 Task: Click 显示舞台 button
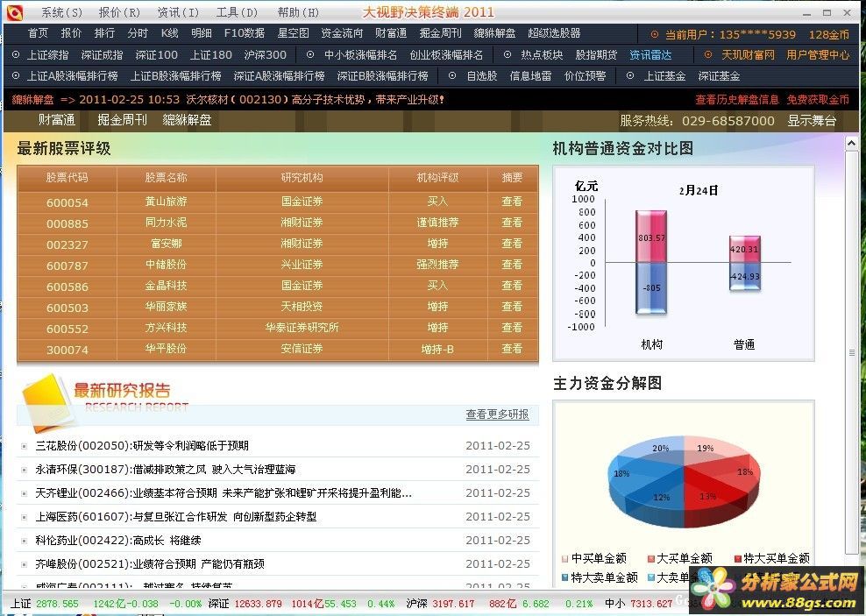pyautogui.click(x=812, y=120)
